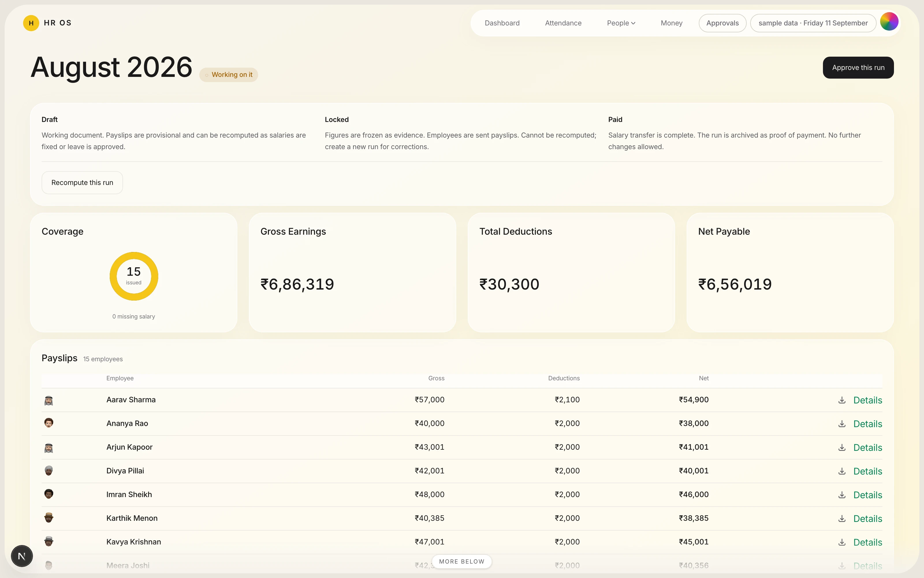Screen dimensions: 924x578
Task: View Imran Sheikh's payslip Details
Action: [x=867, y=495]
